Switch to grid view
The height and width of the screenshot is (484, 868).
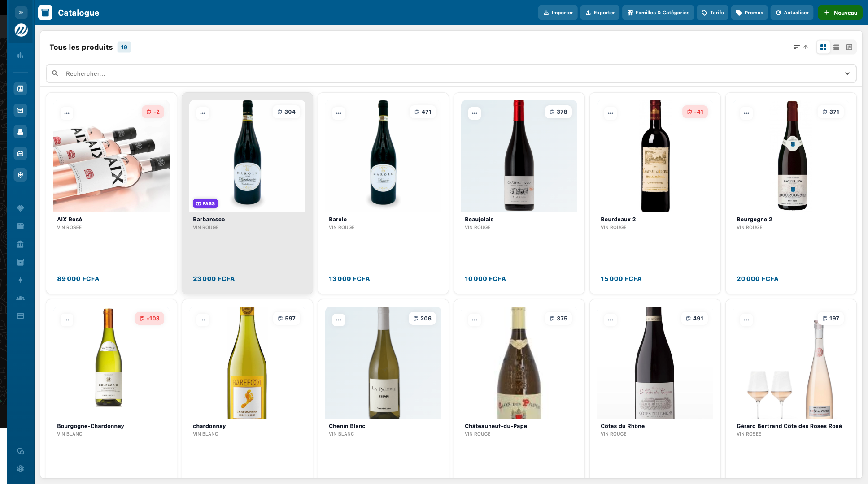pyautogui.click(x=823, y=47)
